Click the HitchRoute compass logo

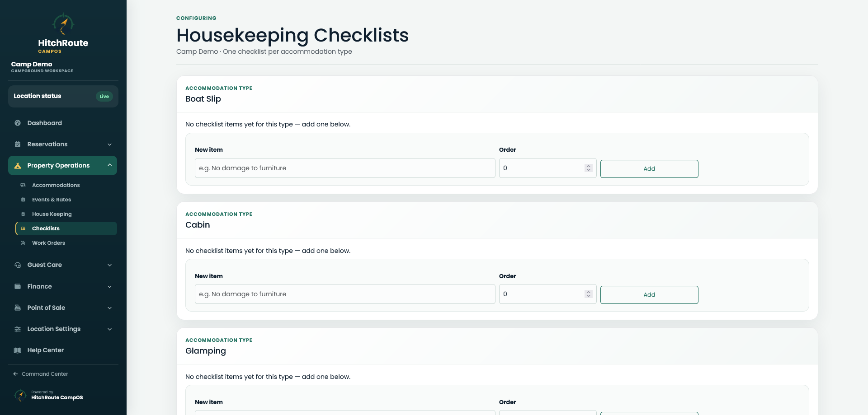point(63,24)
